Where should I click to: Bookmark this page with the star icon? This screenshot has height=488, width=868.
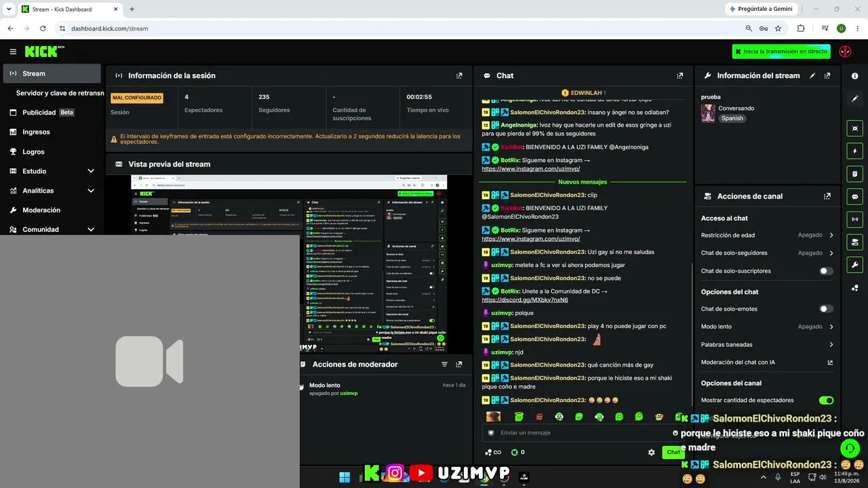click(778, 28)
